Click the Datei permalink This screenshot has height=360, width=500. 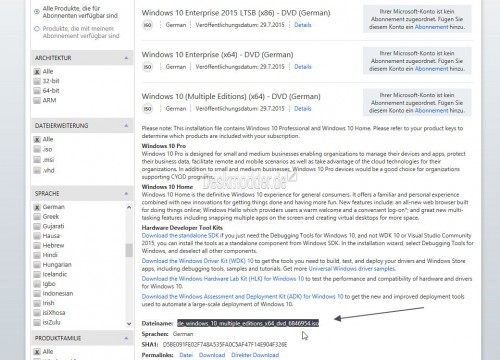click(x=186, y=355)
